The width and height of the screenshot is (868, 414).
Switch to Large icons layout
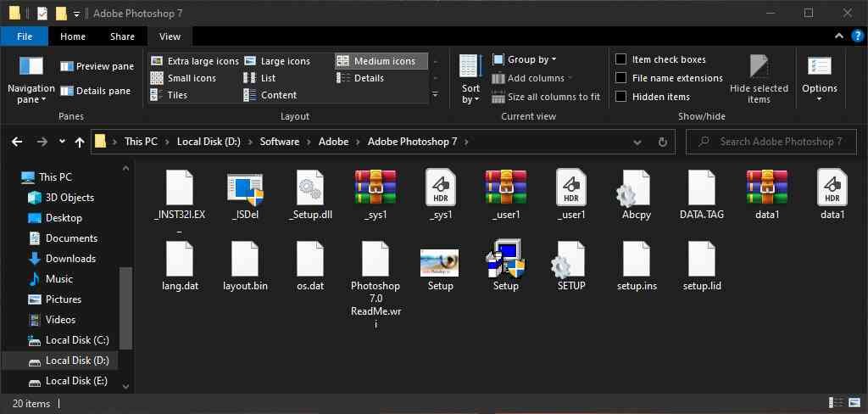pyautogui.click(x=277, y=61)
